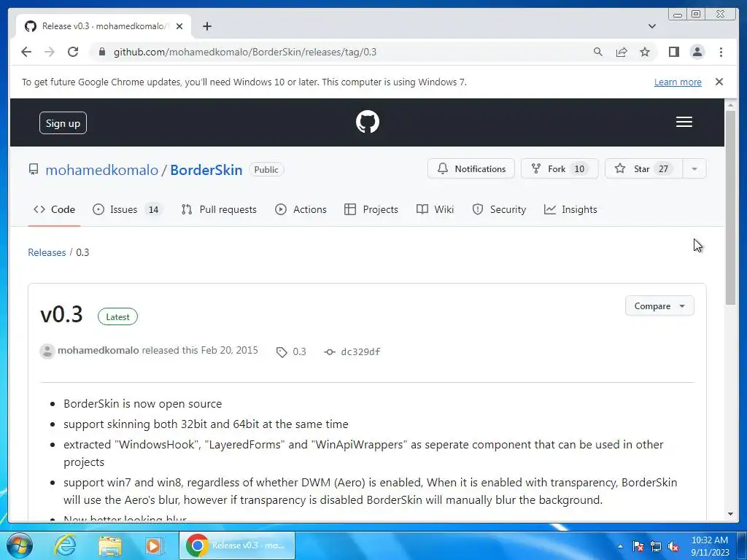Click the taskbar clock showing 10:32 AM

click(710, 546)
